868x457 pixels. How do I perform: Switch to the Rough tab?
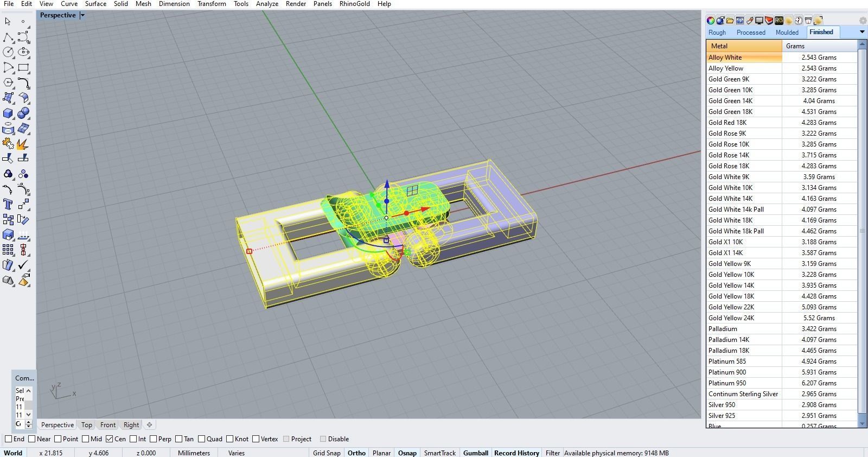(717, 33)
